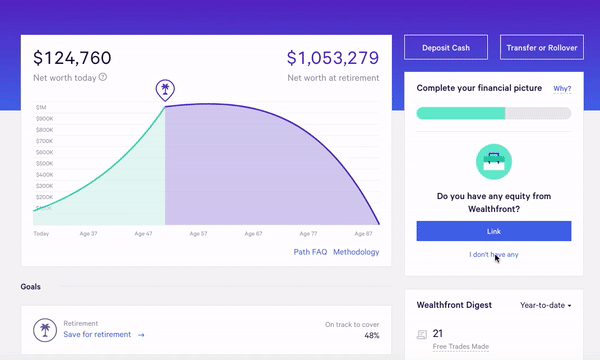Click the Deposit Cash button

coord(446,47)
